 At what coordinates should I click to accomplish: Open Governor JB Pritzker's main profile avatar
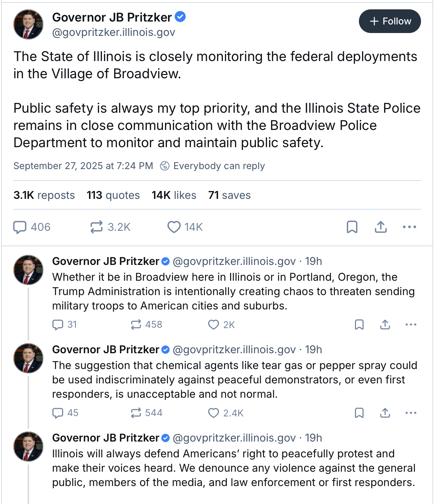(x=28, y=24)
